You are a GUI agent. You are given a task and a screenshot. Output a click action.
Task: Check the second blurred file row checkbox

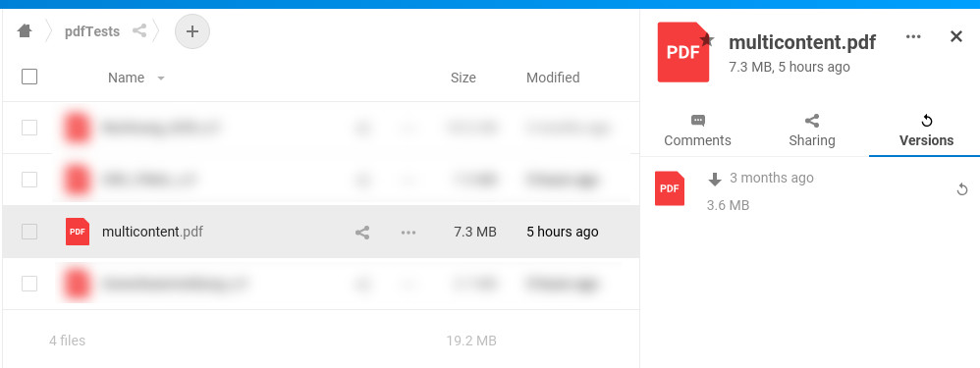(29, 180)
